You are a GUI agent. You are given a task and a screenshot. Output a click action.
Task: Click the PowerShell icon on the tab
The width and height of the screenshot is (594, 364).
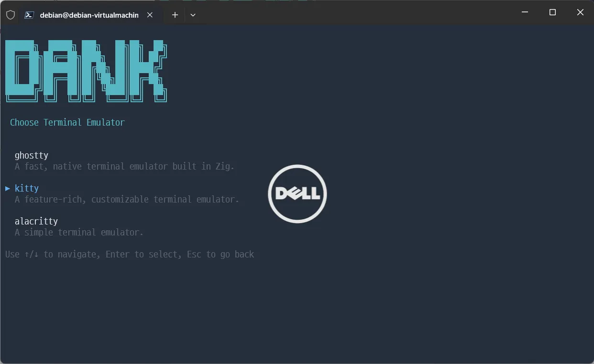29,15
